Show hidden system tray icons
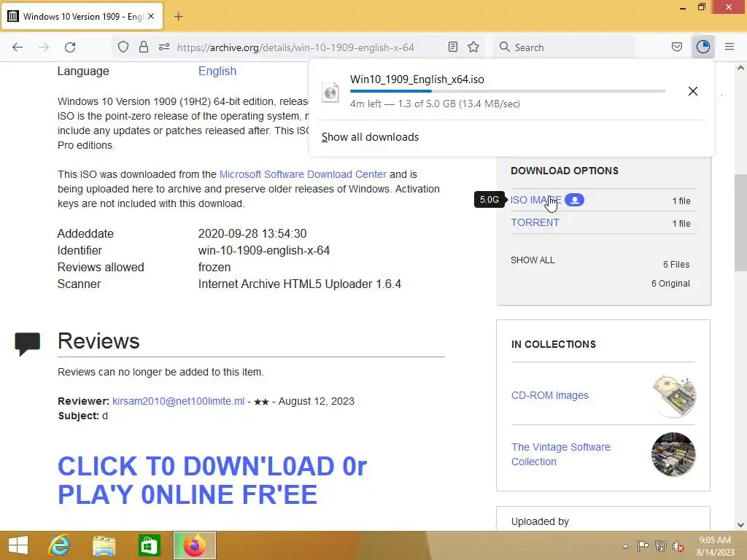Image resolution: width=747 pixels, height=560 pixels. pyautogui.click(x=625, y=545)
